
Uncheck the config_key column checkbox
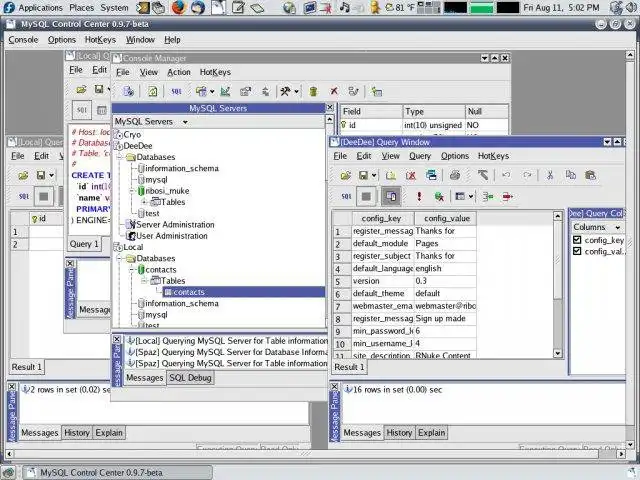[576, 240]
